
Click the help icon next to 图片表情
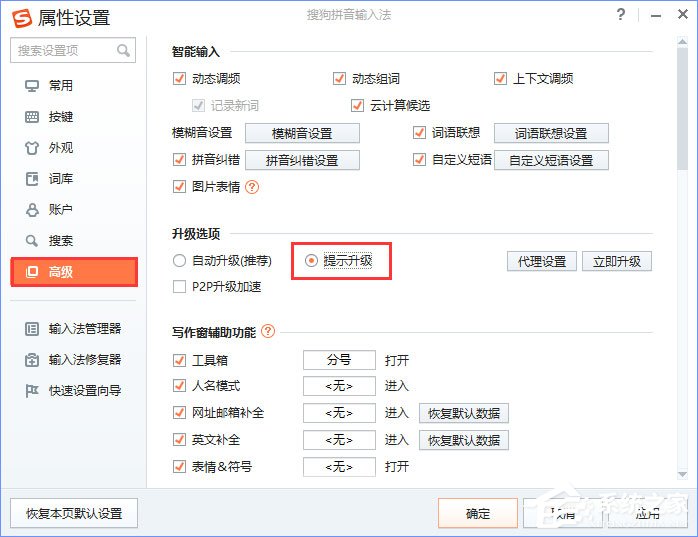pos(252,187)
